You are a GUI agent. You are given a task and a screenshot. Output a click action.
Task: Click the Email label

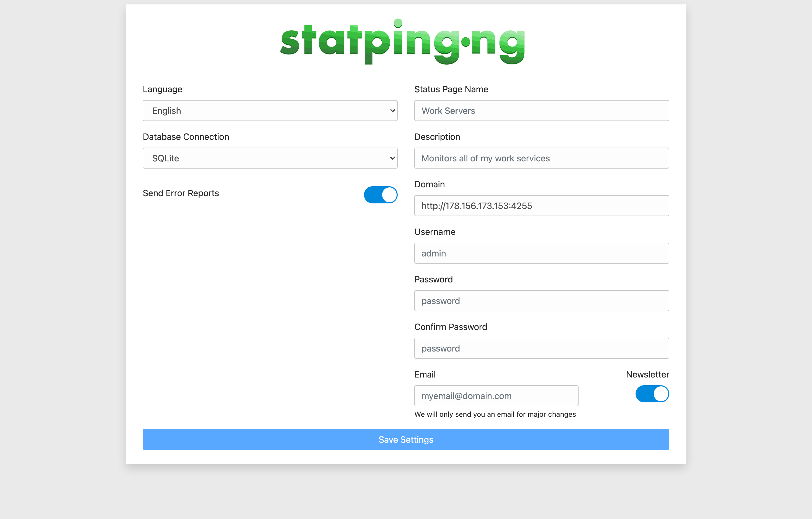click(x=425, y=374)
